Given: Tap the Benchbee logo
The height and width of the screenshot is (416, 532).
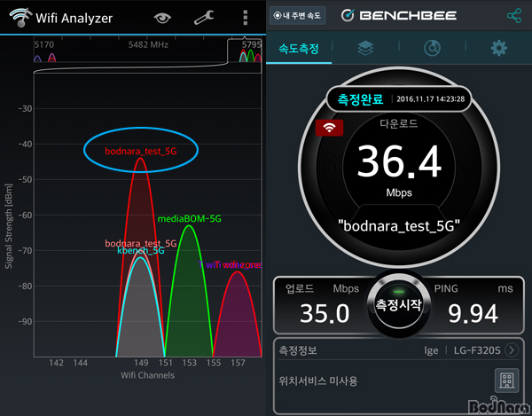Looking at the screenshot, I should point(399,16).
